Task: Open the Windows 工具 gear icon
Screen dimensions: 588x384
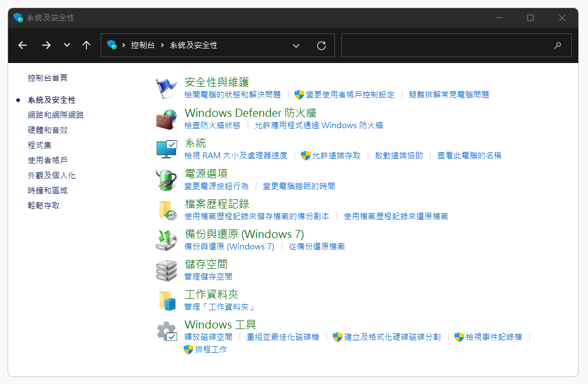Action: click(167, 331)
